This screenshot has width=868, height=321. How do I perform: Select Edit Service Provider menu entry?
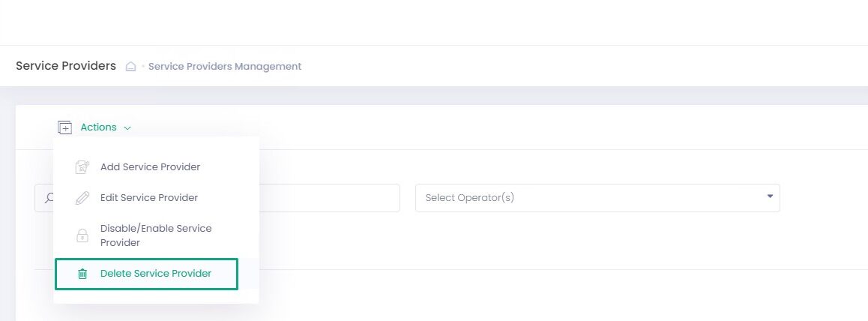click(149, 198)
